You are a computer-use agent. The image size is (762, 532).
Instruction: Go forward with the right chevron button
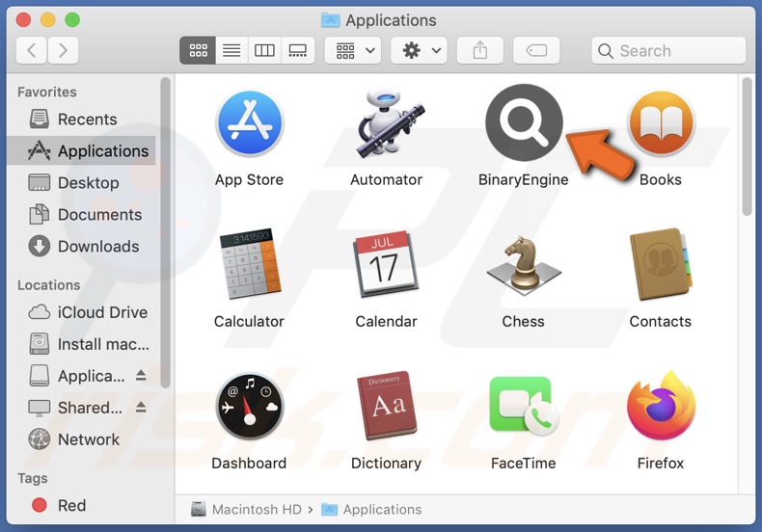(63, 50)
